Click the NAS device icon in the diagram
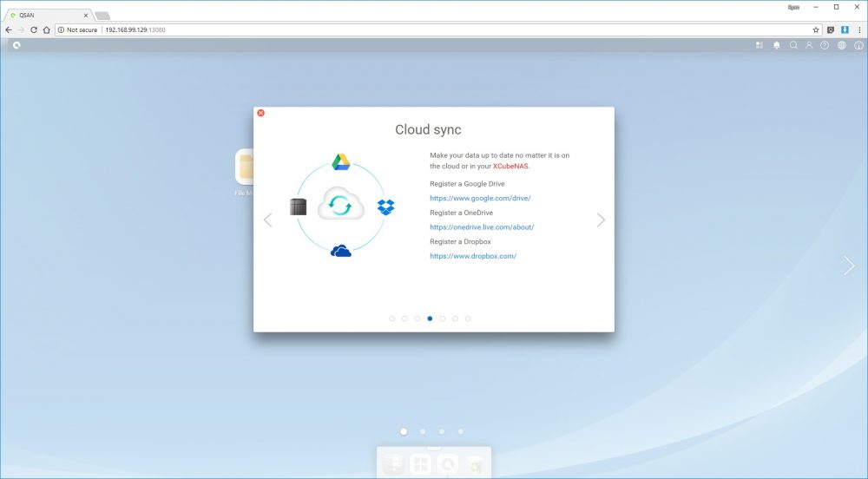 (298, 207)
